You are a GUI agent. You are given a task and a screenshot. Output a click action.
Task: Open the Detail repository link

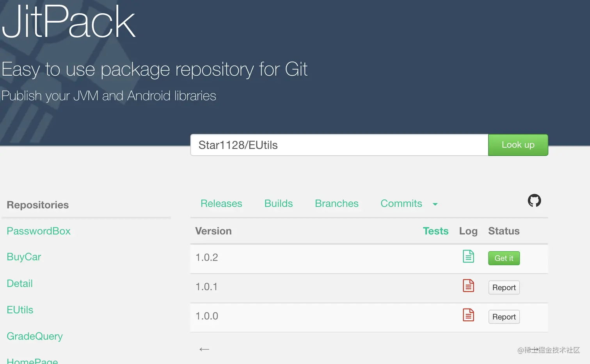pos(20,283)
